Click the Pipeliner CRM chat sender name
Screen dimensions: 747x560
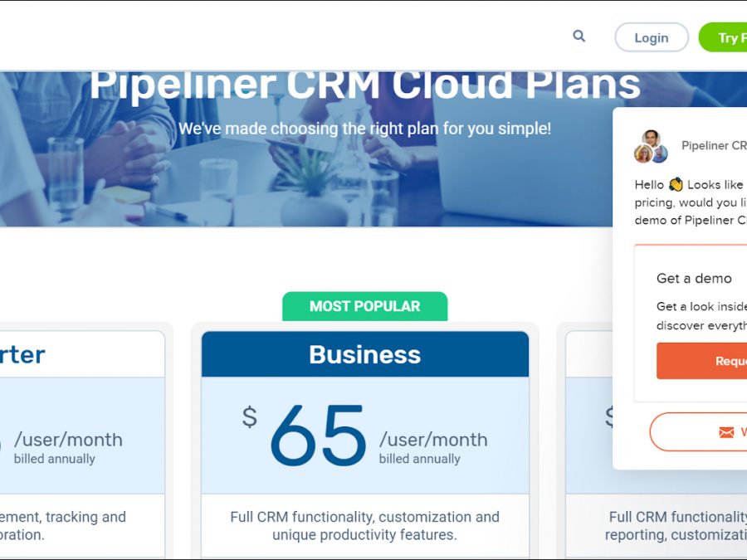pyautogui.click(x=713, y=146)
